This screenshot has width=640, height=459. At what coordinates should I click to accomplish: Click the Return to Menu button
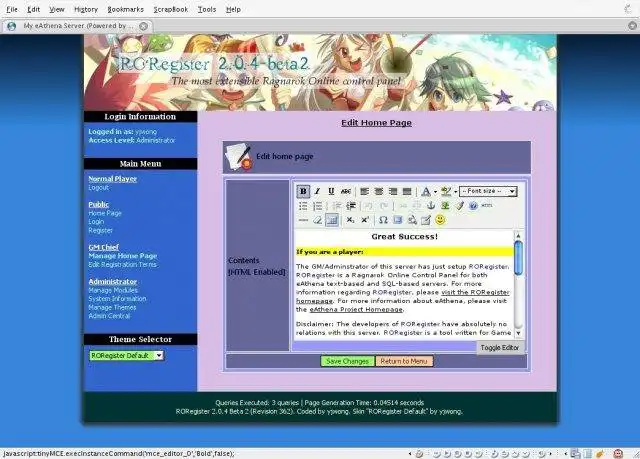point(404,361)
